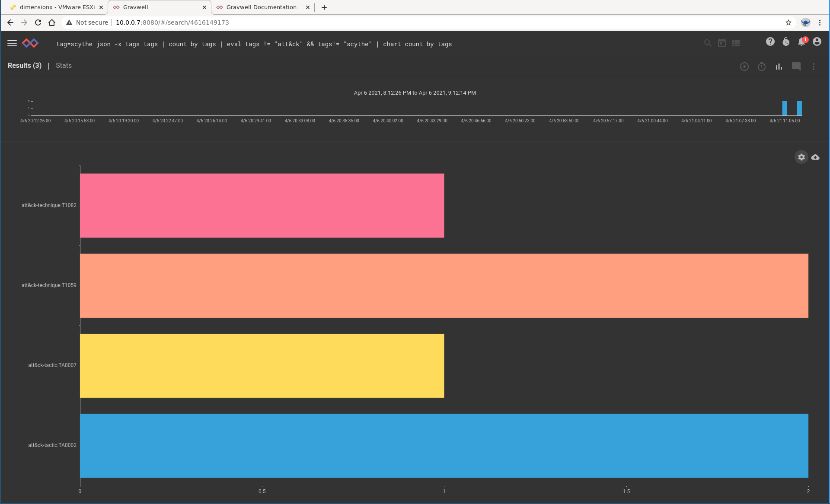Open a new browser tab
Screen dimensions: 830x504
pos(324,7)
